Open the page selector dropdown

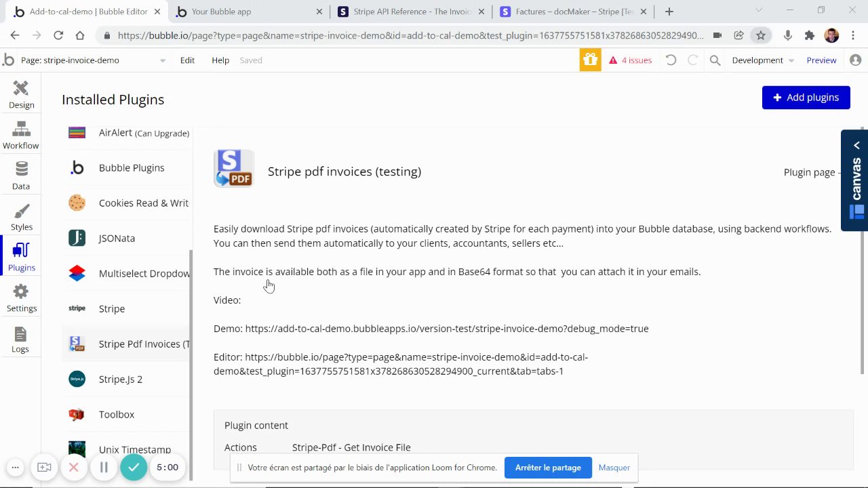pyautogui.click(x=94, y=60)
